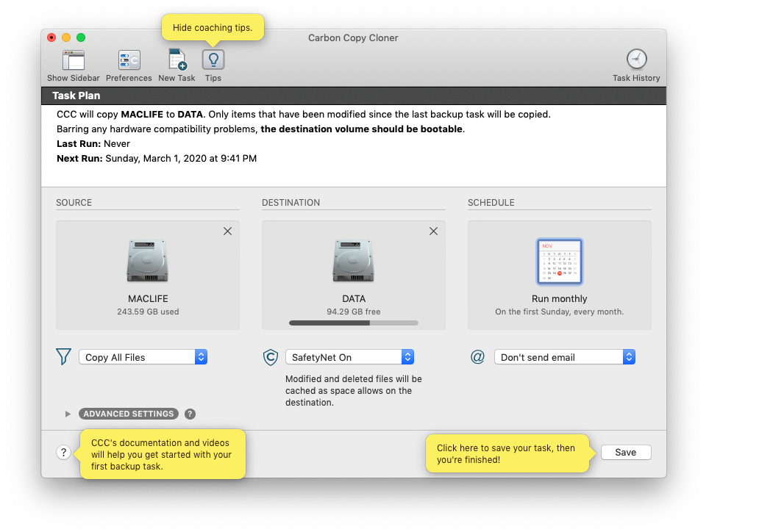Click the DATA free space bar

coord(354,323)
